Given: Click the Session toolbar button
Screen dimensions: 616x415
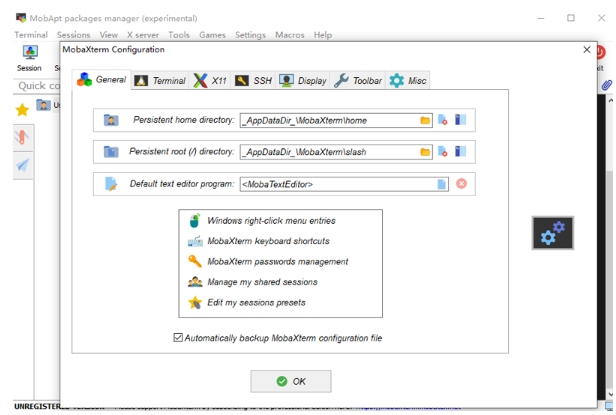Looking at the screenshot, I should coord(29,58).
